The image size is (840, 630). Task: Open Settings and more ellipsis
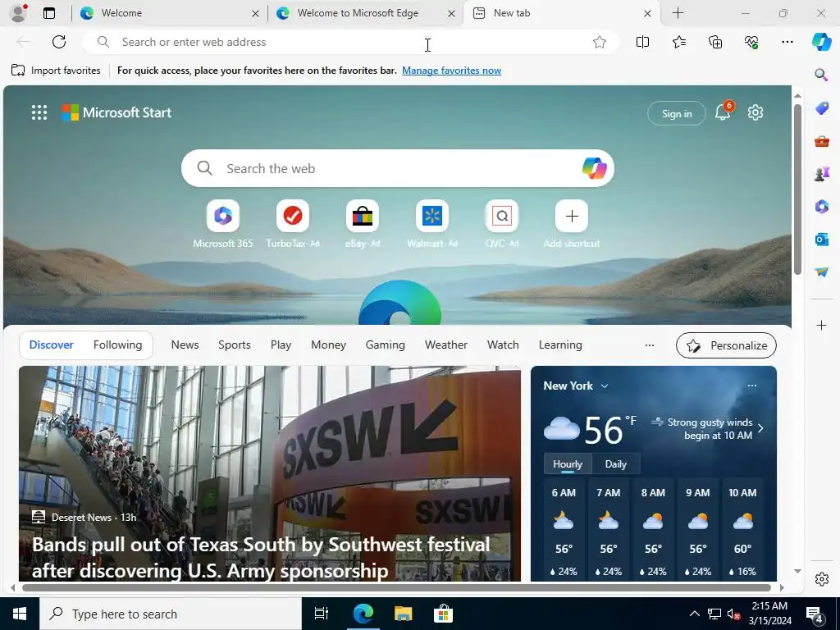787,42
